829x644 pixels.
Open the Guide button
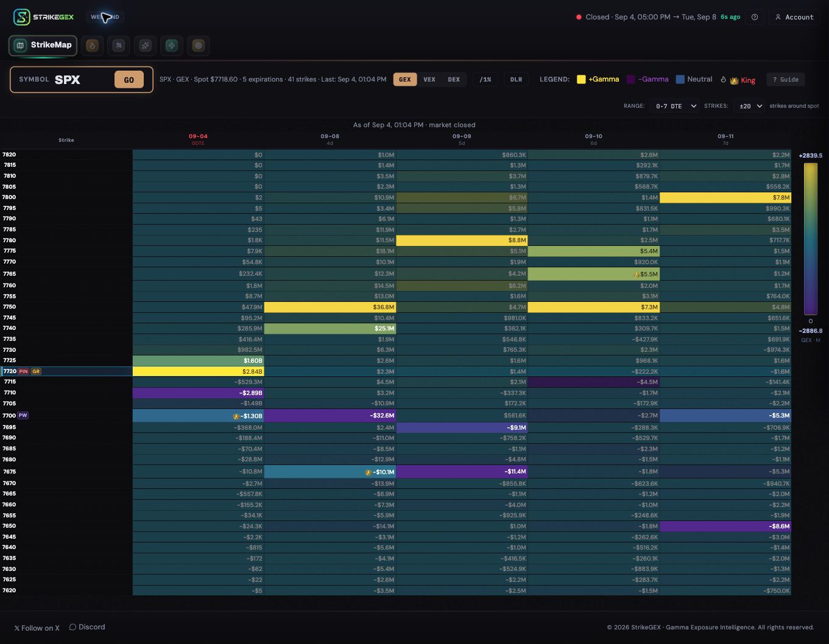click(x=786, y=80)
